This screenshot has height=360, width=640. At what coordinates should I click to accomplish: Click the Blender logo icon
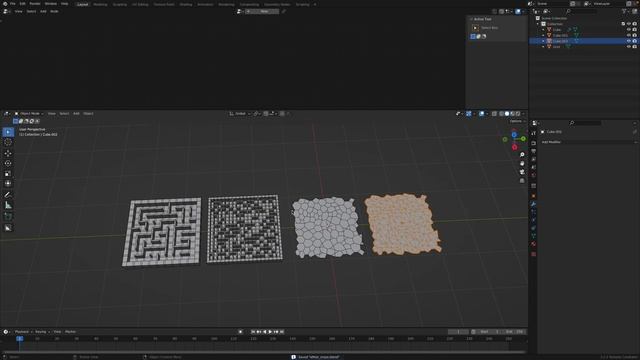[5, 4]
